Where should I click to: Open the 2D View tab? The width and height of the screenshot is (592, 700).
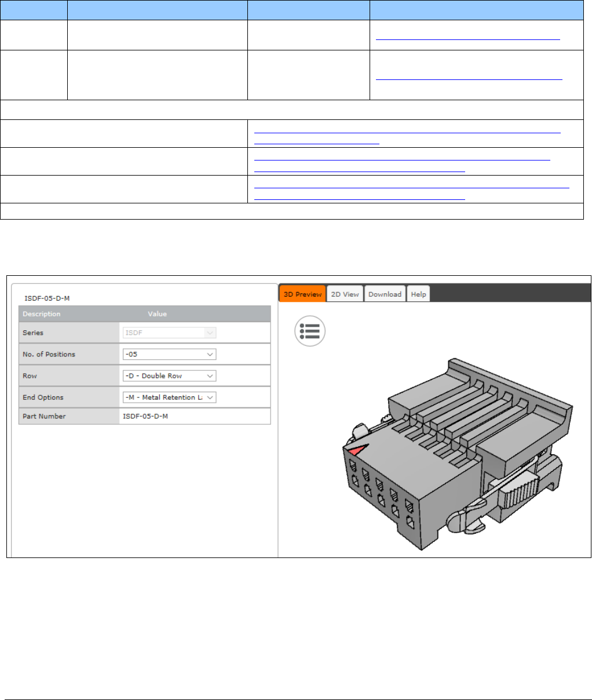(345, 294)
